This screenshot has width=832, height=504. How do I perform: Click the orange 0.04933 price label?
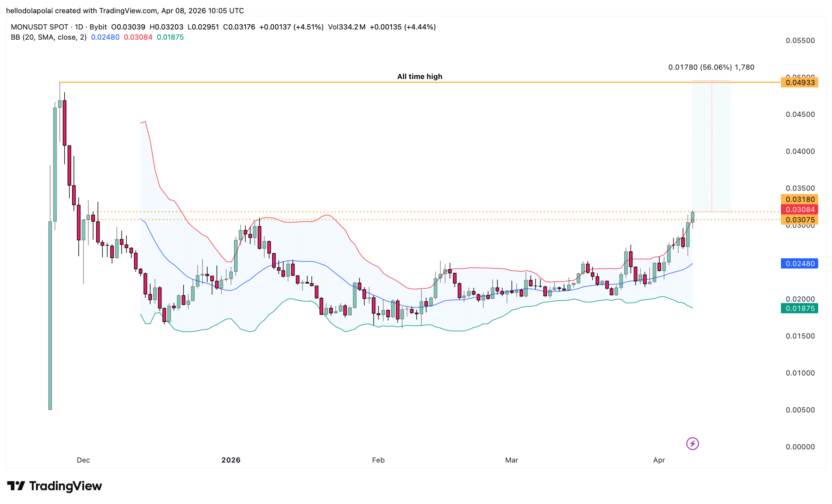(799, 82)
